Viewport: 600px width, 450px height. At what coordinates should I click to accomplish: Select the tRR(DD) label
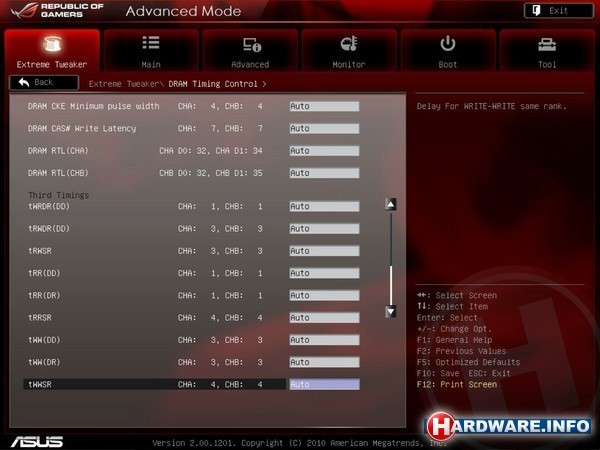tap(44, 273)
